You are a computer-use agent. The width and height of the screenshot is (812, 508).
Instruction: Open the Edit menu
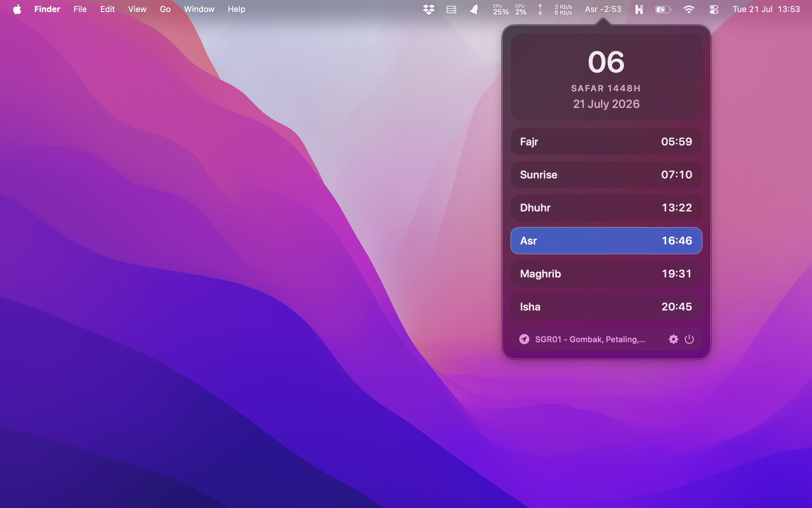(108, 9)
